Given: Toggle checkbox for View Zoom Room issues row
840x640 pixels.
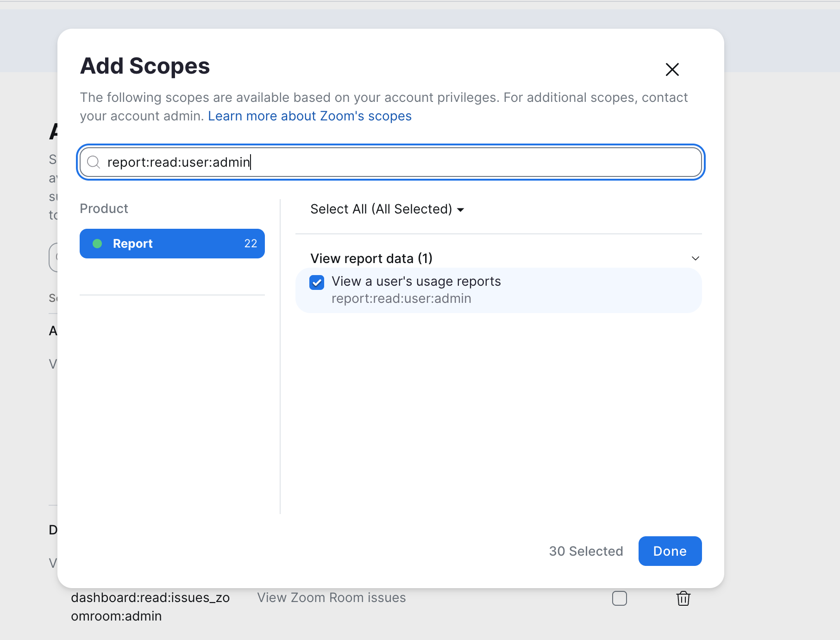Looking at the screenshot, I should coord(620,598).
